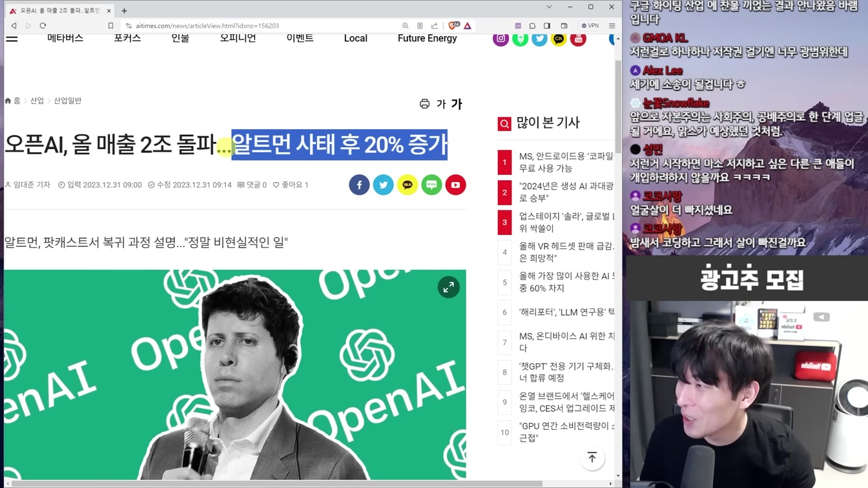Share this page via the share icon
Image resolution: width=868 pixels, height=488 pixels.
coord(434,26)
